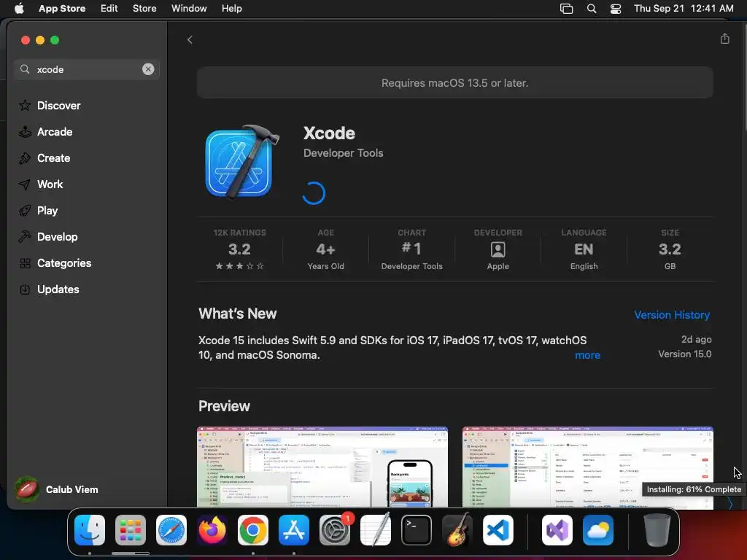Click the Xcode hammer app icon
This screenshot has height=560, width=747.
point(241,162)
